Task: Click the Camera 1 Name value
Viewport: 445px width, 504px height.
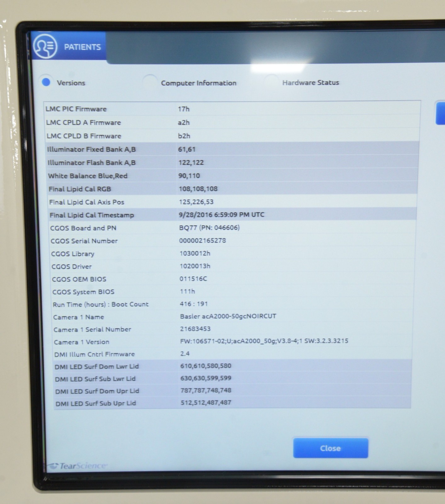Action: tap(228, 316)
